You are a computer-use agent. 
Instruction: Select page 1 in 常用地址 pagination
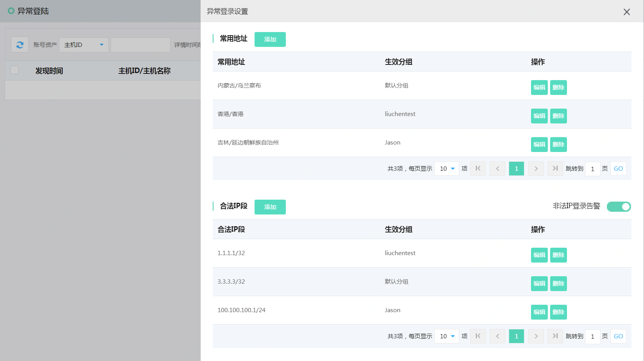tap(517, 168)
